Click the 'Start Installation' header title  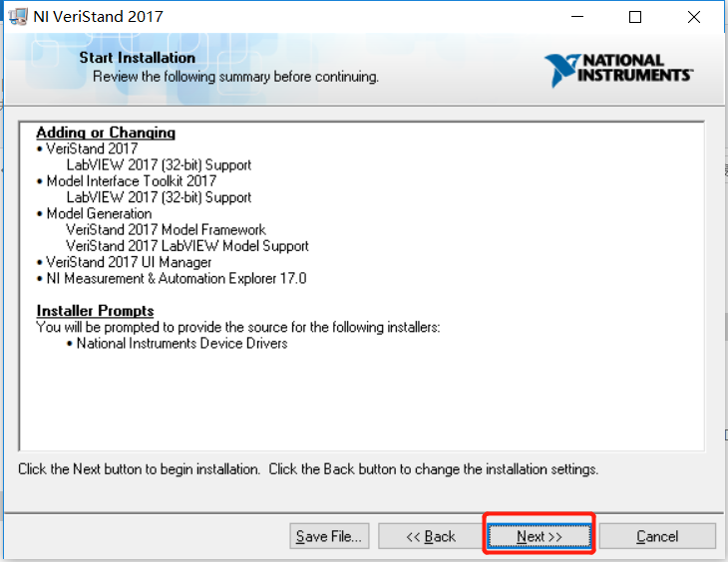[137, 58]
